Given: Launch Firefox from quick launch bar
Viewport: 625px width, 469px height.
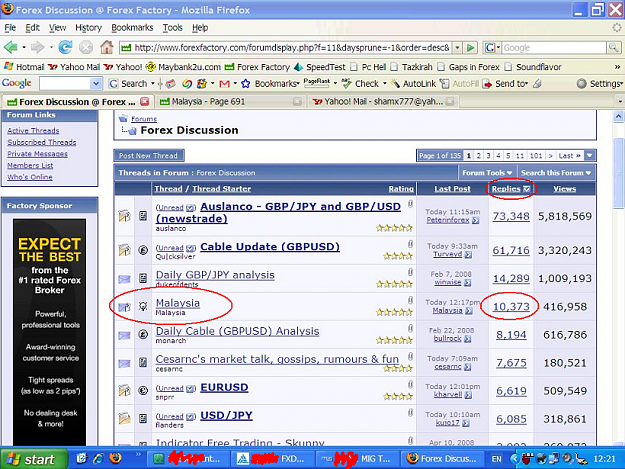Looking at the screenshot, I should point(116,458).
